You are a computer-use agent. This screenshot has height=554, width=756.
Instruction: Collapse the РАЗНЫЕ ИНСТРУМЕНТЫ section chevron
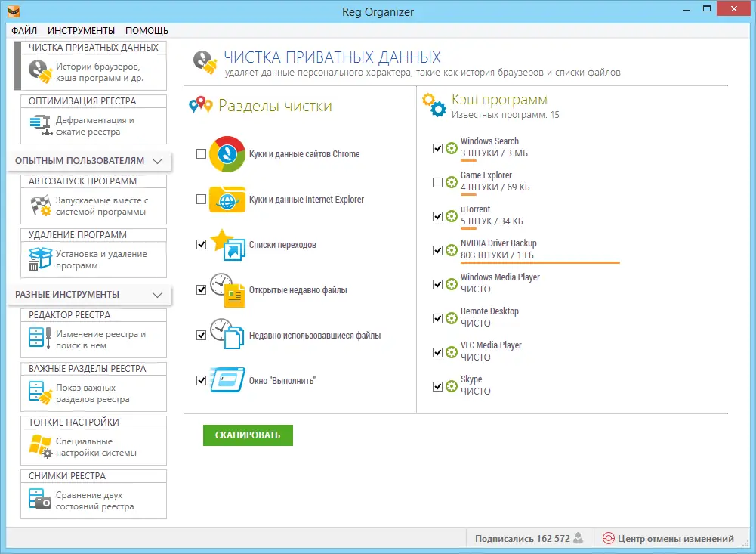(157, 294)
